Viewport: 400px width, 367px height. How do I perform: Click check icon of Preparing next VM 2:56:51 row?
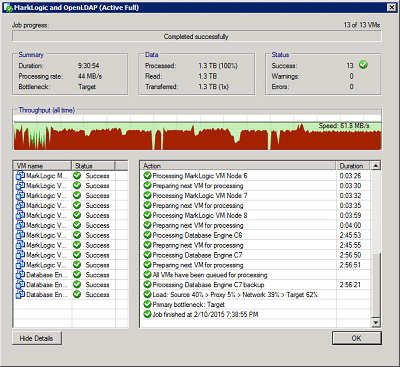pos(147,265)
